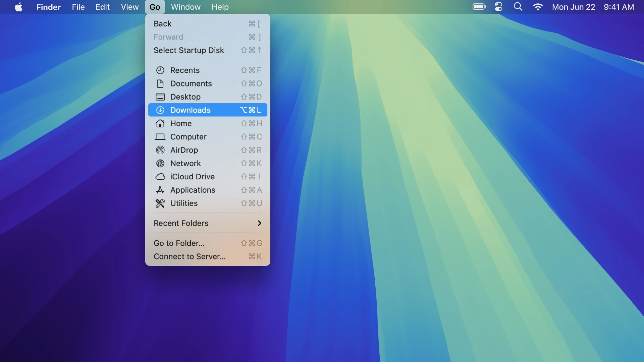Screen dimensions: 644x362
Task: Expand the Recent Folders submenu
Action: [x=180, y=223]
